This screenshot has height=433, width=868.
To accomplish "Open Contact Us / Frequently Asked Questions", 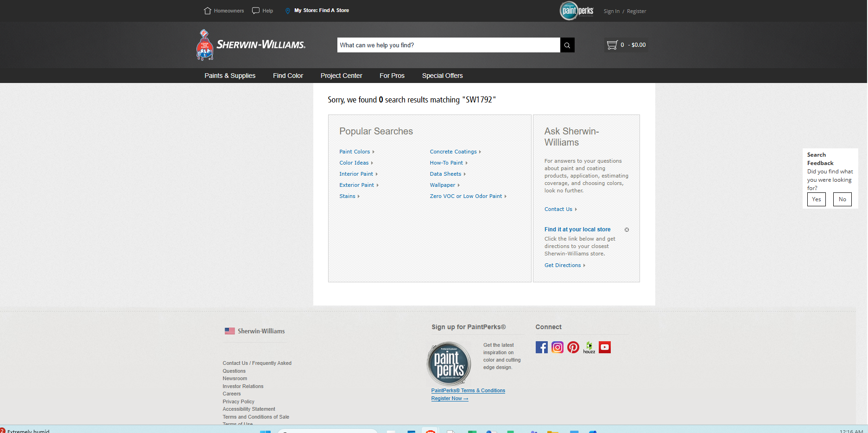I will (x=257, y=367).
